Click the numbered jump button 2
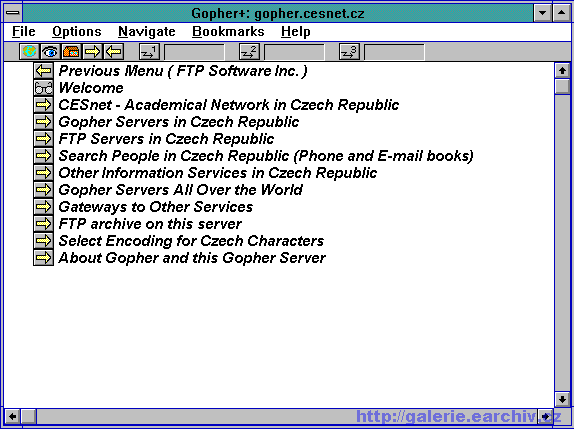 click(249, 52)
